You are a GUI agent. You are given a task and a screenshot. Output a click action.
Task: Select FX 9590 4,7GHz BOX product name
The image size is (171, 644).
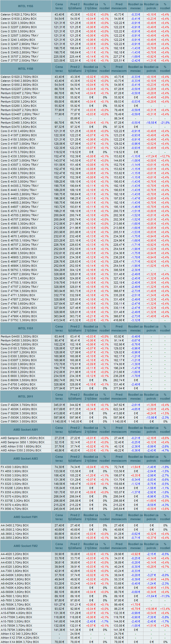pyautogui.click(x=14, y=509)
